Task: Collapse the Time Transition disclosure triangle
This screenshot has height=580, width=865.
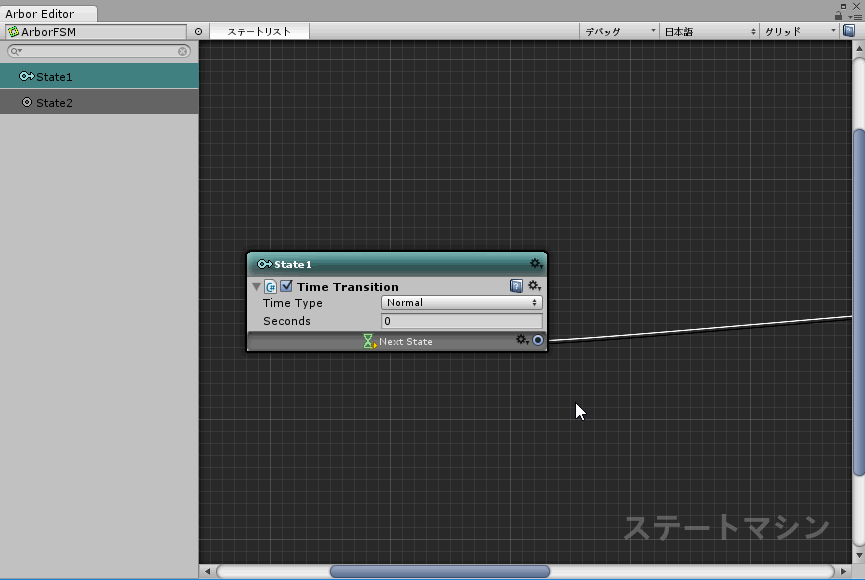Action: (255, 286)
